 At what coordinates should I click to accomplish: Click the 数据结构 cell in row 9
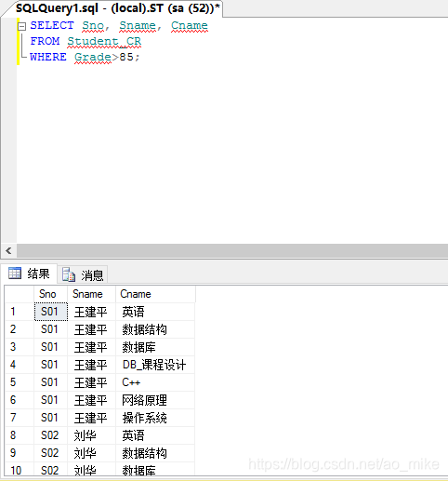(155, 453)
